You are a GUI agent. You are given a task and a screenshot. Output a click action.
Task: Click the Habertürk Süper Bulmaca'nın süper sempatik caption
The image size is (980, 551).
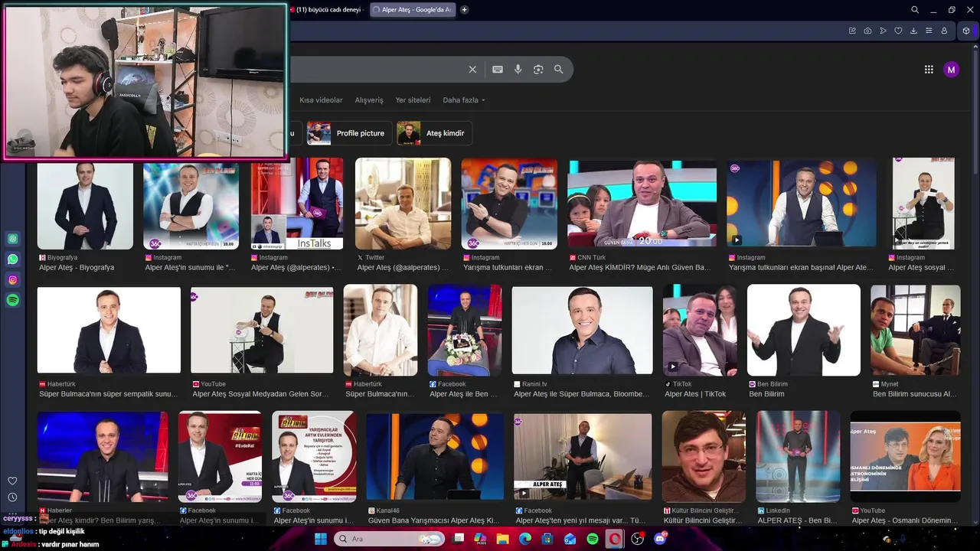[108, 394]
